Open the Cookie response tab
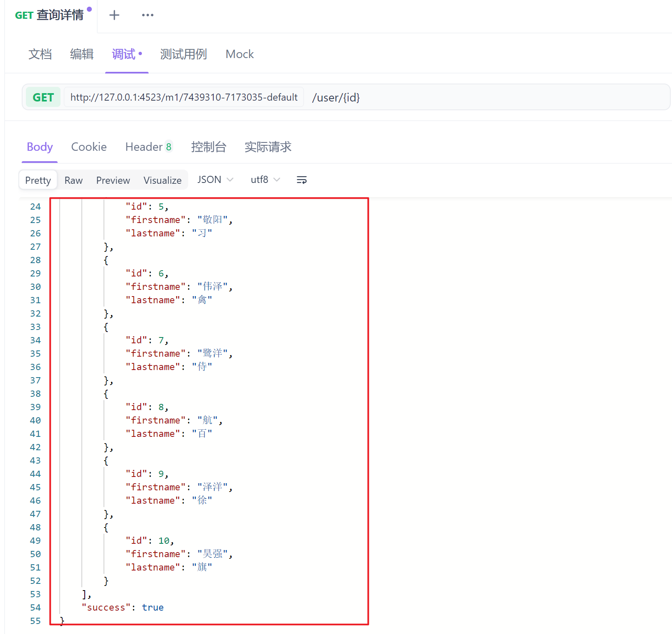 coord(89,147)
